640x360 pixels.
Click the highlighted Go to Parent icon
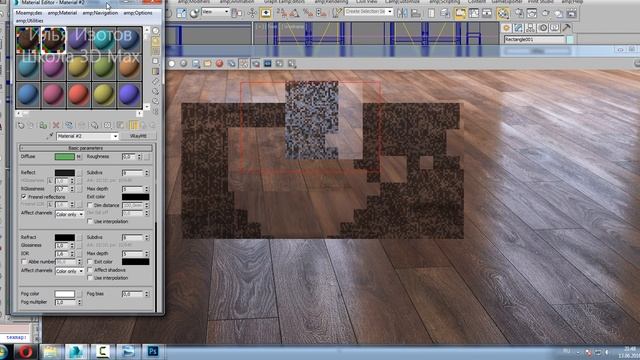(133, 125)
